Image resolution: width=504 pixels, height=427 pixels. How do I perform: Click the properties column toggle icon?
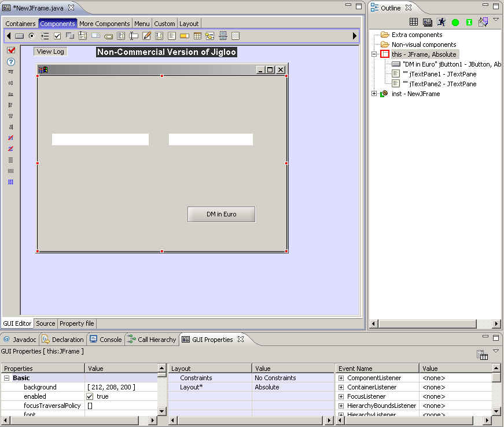[482, 355]
